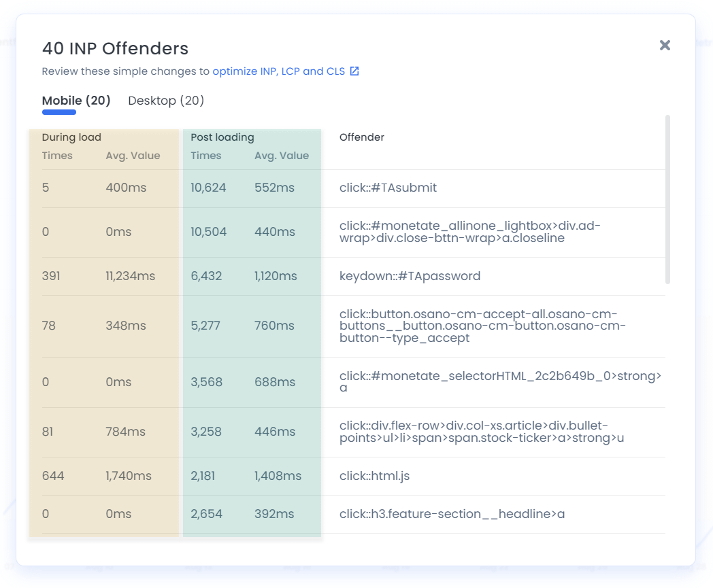Click the close X icon on the modal
The image size is (713, 588).
[665, 45]
